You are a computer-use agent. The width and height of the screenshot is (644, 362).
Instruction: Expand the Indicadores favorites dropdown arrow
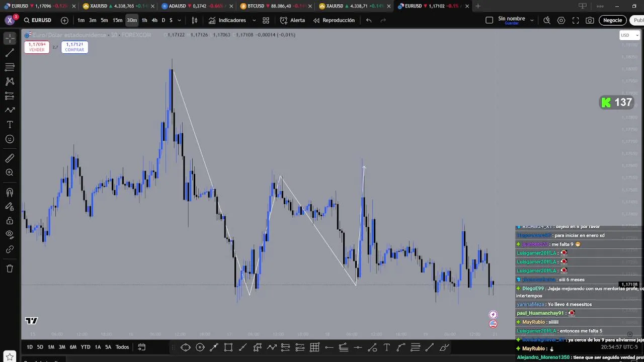254,20
